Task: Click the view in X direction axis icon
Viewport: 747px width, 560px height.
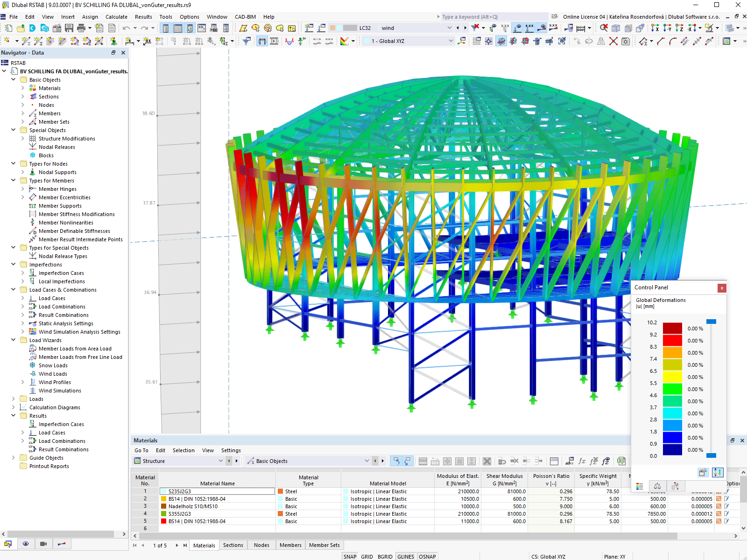Action: click(655, 28)
